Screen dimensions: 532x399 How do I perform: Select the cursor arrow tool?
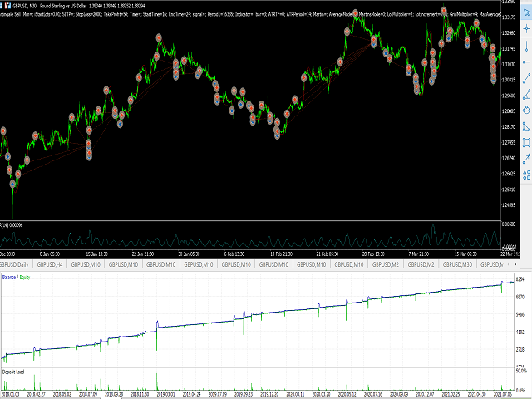[526, 13]
